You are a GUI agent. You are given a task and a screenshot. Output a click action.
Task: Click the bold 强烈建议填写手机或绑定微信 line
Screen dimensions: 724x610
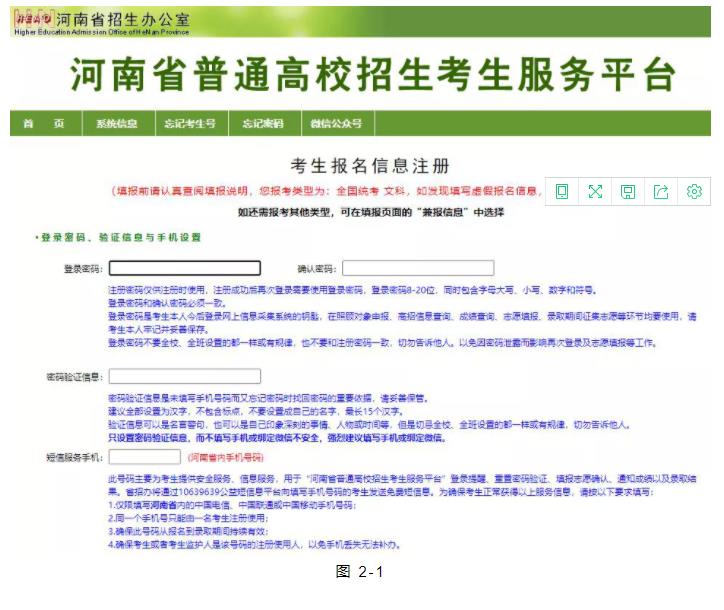tap(277, 438)
